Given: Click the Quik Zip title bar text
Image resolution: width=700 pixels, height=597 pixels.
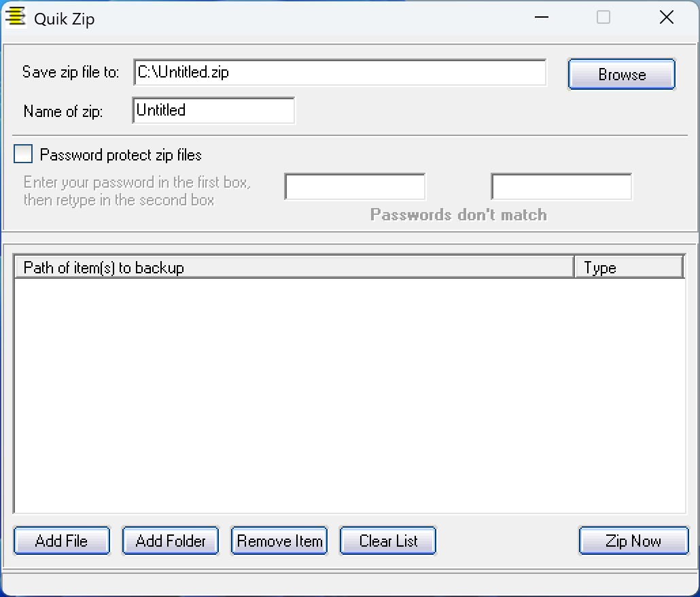Looking at the screenshot, I should [x=65, y=18].
